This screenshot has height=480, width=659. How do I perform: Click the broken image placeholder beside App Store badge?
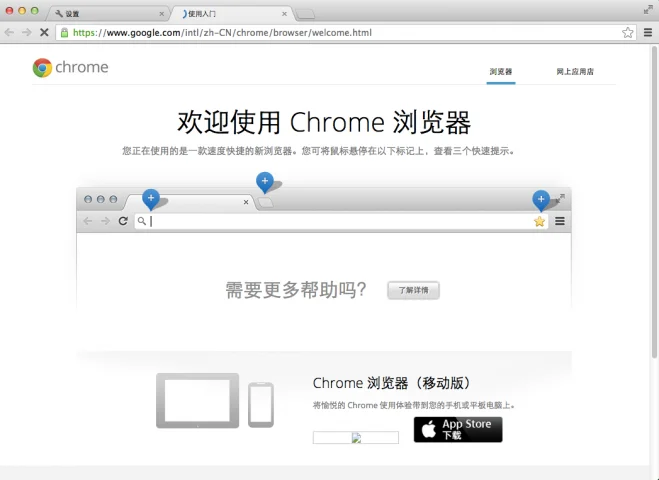(x=356, y=438)
